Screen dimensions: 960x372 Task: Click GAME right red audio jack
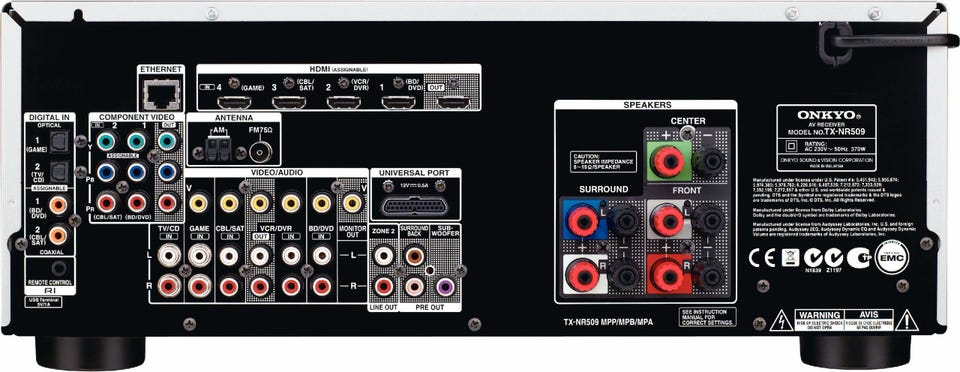pyautogui.click(x=199, y=286)
